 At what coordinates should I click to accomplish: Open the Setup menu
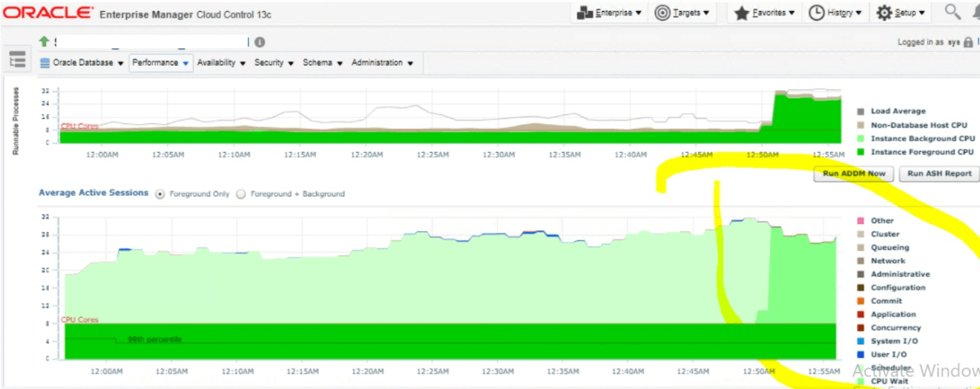901,13
